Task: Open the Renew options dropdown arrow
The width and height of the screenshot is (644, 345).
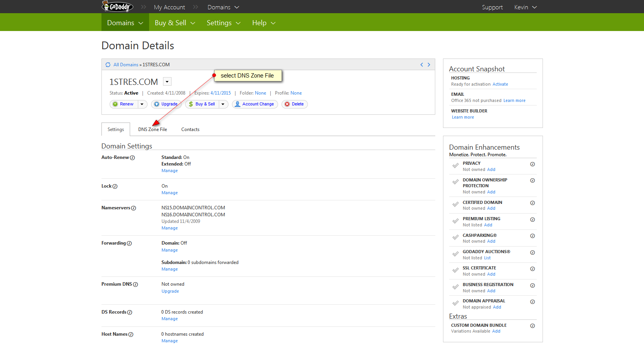Action: 142,104
